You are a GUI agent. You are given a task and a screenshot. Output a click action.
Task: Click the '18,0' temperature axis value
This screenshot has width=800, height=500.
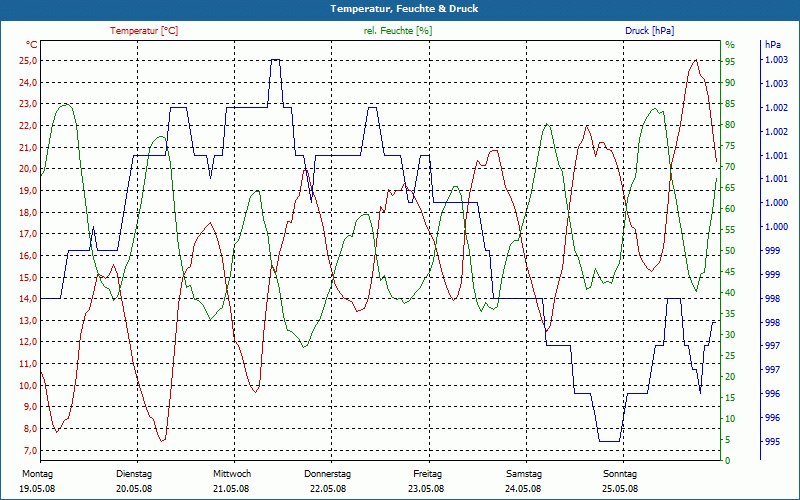(x=28, y=212)
